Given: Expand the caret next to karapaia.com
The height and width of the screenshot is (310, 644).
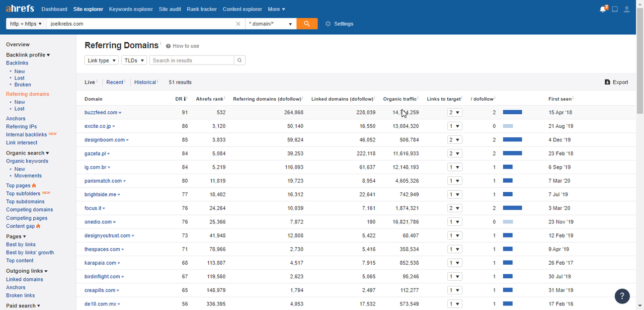Looking at the screenshot, I should [119, 263].
